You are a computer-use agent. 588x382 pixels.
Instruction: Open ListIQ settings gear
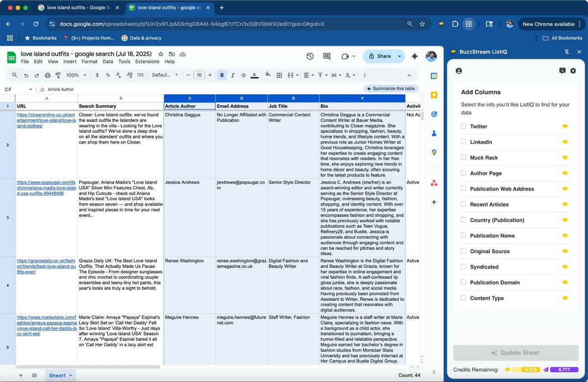(573, 71)
